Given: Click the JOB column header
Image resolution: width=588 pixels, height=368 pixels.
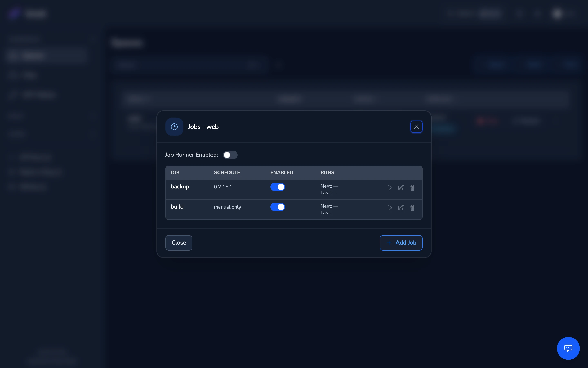Looking at the screenshot, I should point(175,173).
